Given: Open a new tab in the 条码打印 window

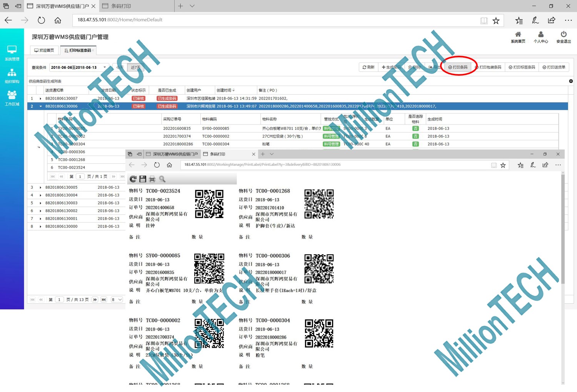Looking at the screenshot, I should click(263, 154).
